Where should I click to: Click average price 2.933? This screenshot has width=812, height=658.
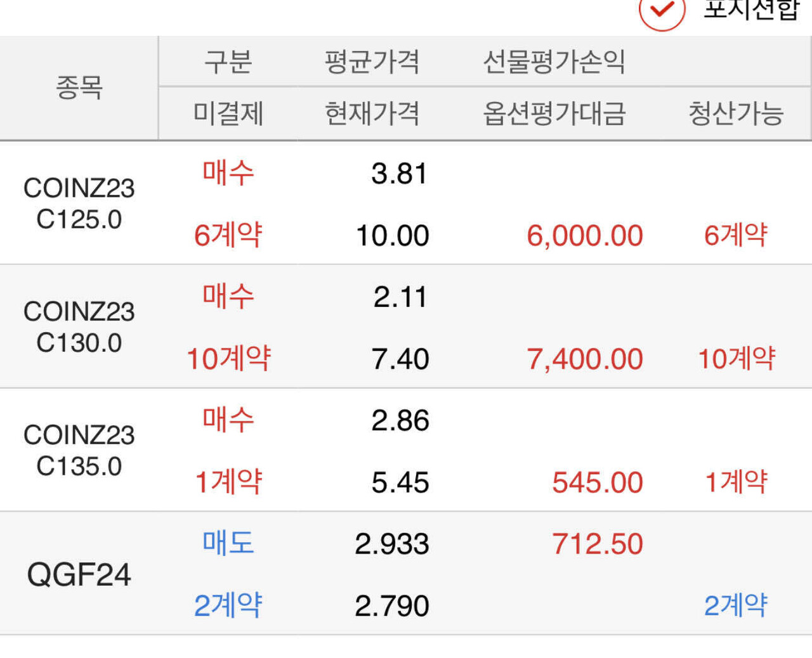point(392,545)
